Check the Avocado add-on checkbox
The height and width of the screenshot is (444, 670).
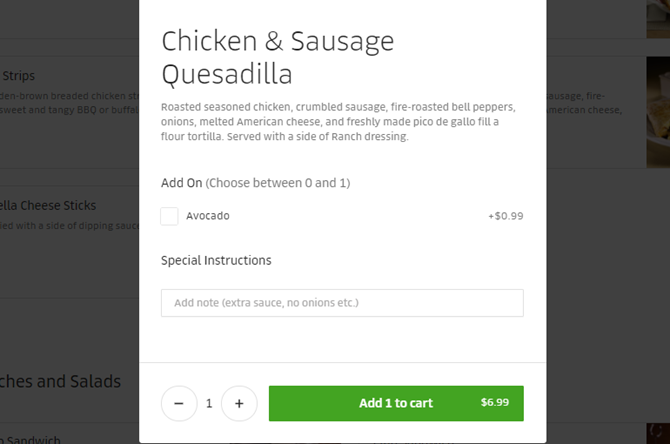(169, 216)
